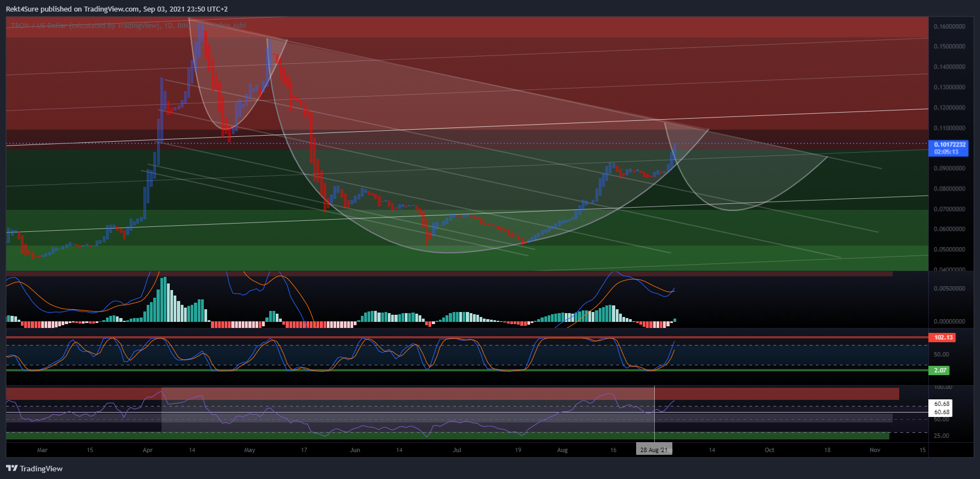
Task: Click the 0.07000000 price axis label
Action: [949, 209]
